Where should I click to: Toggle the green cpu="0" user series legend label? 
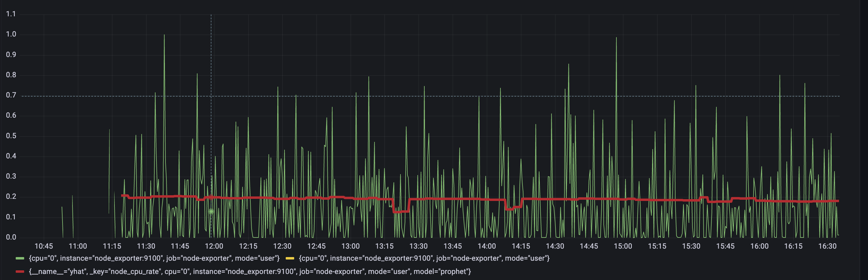(154, 259)
